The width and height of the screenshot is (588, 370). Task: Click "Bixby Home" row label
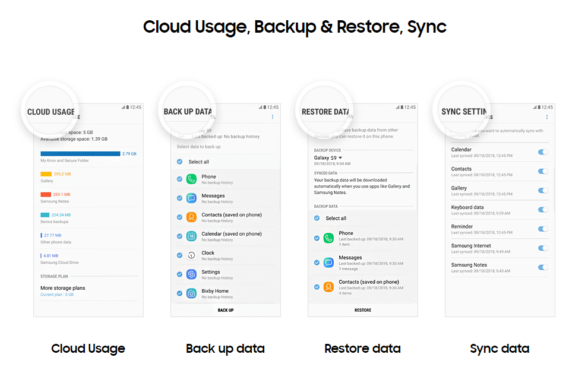(215, 291)
